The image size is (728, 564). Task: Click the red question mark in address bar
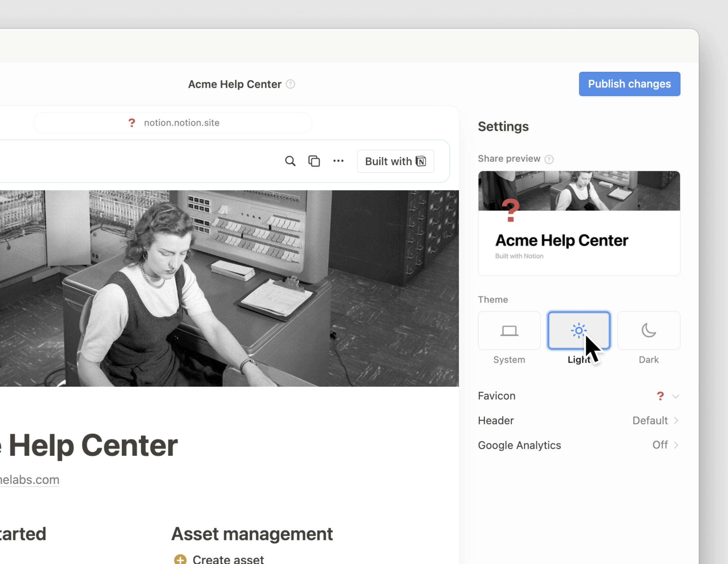tap(132, 123)
